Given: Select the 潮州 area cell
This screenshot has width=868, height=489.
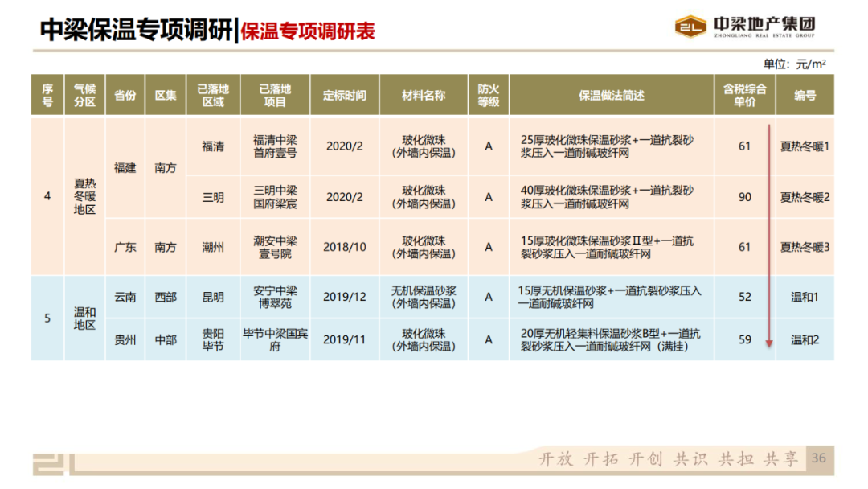Looking at the screenshot, I should (x=213, y=247).
